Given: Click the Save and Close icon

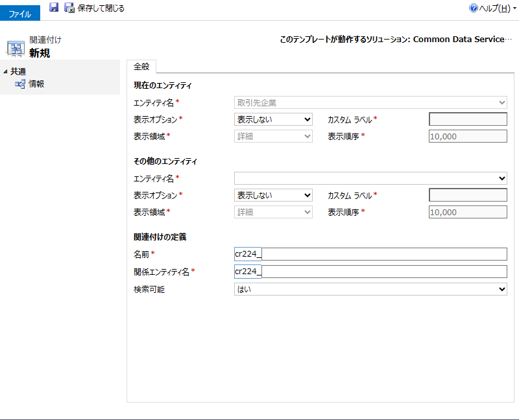Looking at the screenshot, I should pyautogui.click(x=69, y=8).
